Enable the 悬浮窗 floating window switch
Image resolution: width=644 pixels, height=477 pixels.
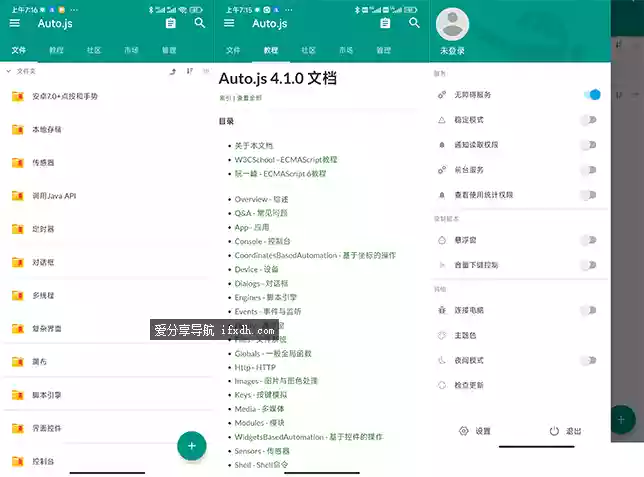pyautogui.click(x=589, y=240)
